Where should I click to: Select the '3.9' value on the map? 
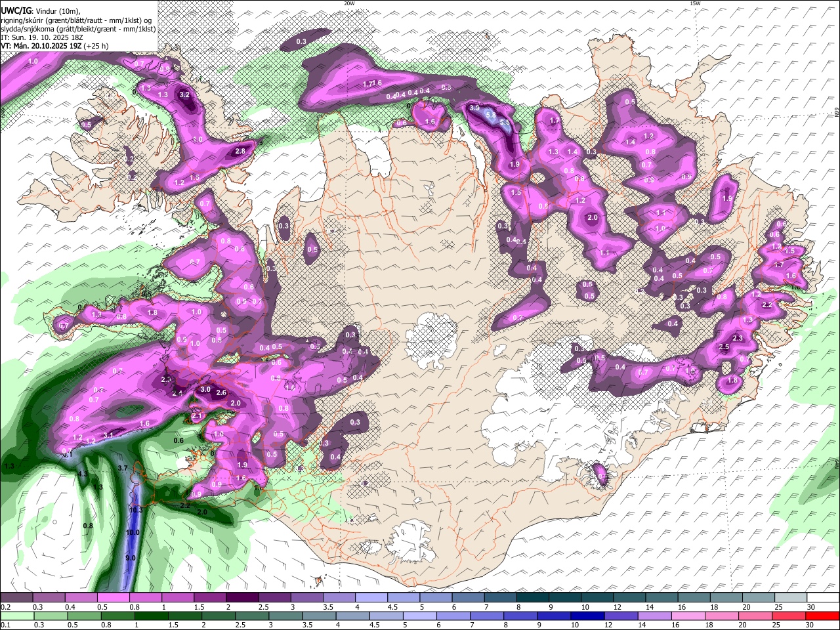point(474,108)
